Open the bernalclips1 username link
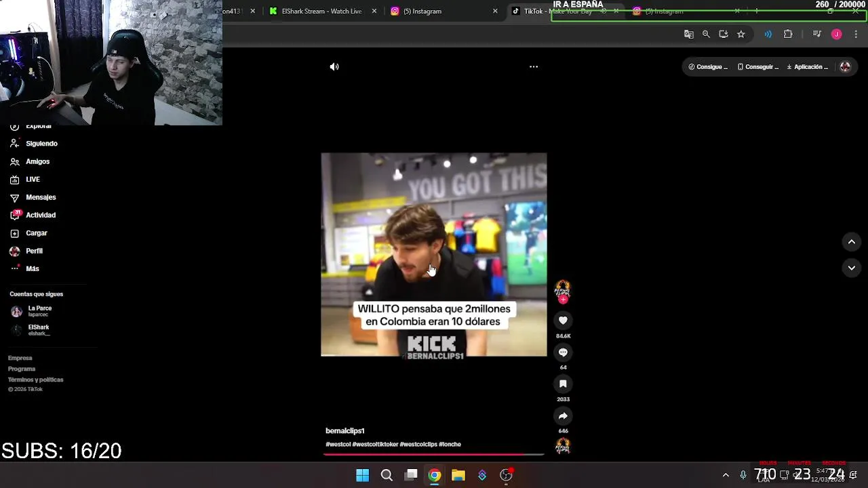This screenshot has width=868, height=488. pyautogui.click(x=345, y=430)
